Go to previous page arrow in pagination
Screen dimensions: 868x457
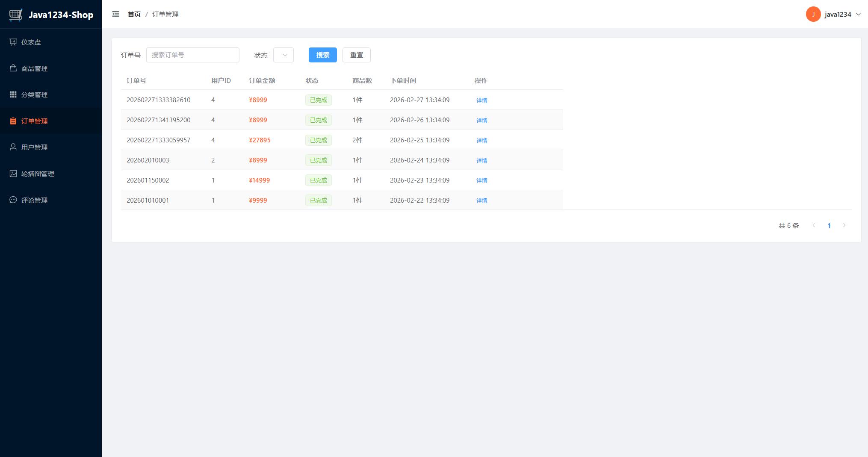click(814, 225)
